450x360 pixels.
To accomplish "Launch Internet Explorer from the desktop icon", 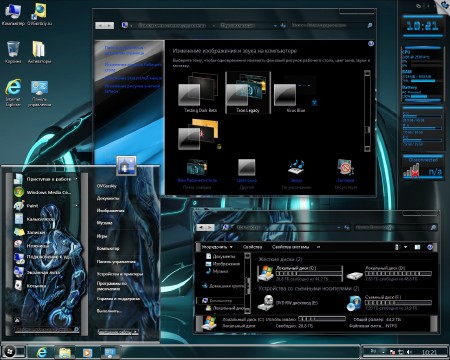I will 13,92.
